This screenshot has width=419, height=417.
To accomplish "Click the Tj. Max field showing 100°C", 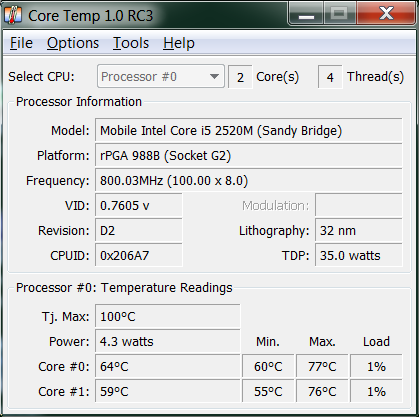I will [168, 316].
